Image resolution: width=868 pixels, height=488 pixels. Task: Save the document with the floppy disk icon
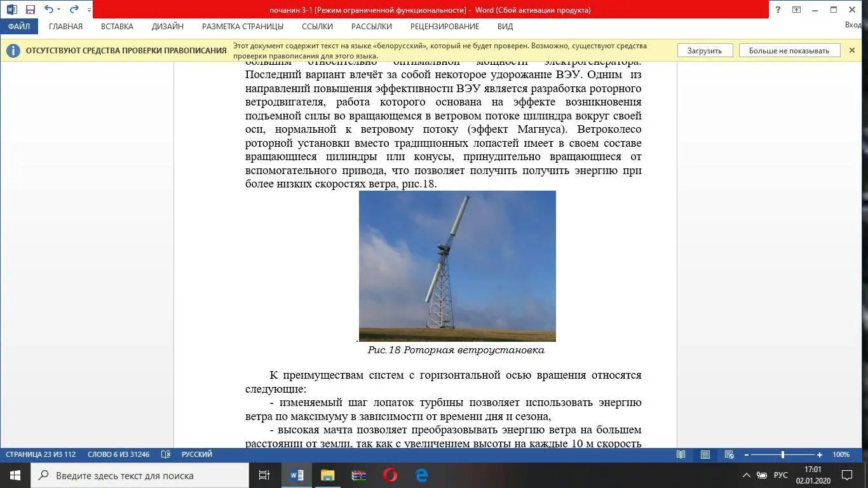pyautogui.click(x=30, y=10)
